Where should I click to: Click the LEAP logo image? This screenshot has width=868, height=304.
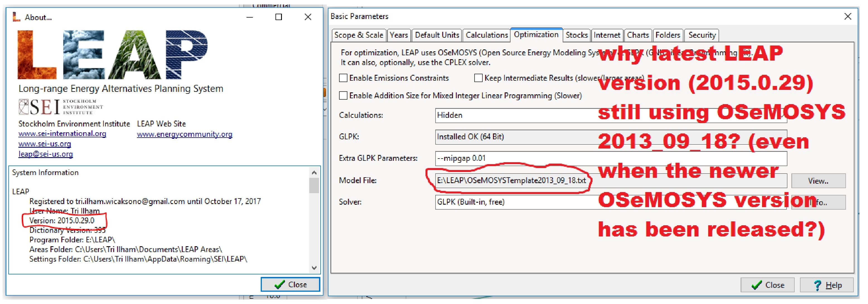tap(113, 54)
